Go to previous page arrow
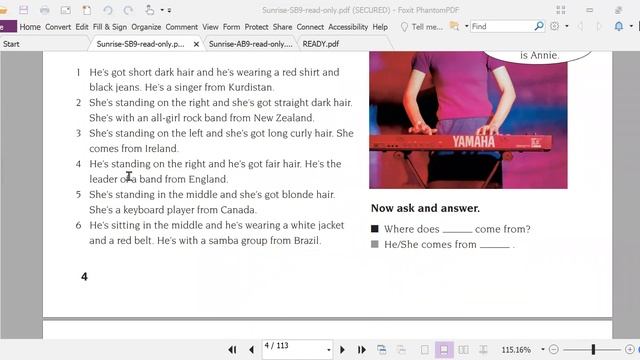The width and height of the screenshot is (640, 360). click(251, 350)
